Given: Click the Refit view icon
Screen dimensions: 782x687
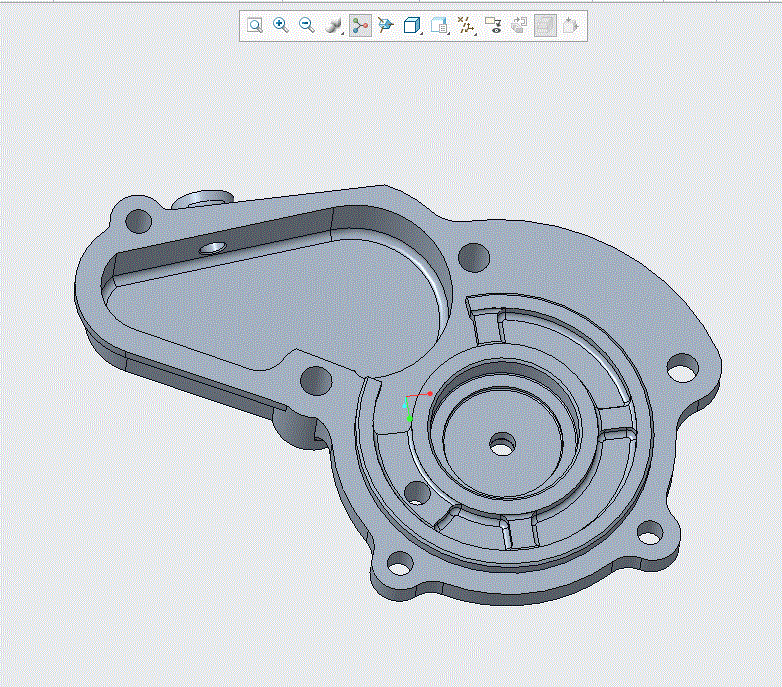Looking at the screenshot, I should (x=255, y=25).
